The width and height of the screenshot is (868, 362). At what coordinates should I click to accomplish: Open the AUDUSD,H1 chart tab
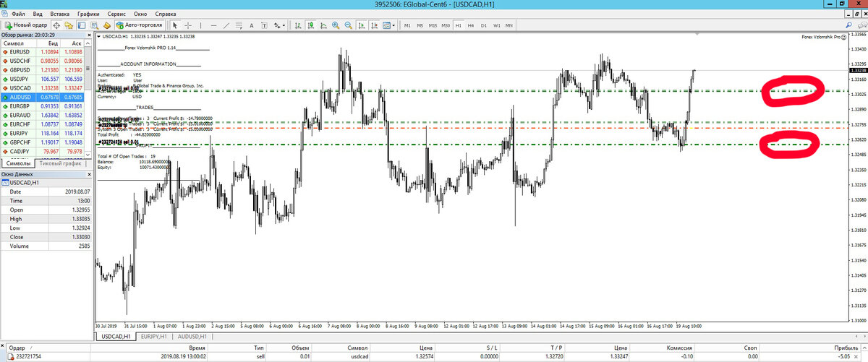click(x=192, y=337)
